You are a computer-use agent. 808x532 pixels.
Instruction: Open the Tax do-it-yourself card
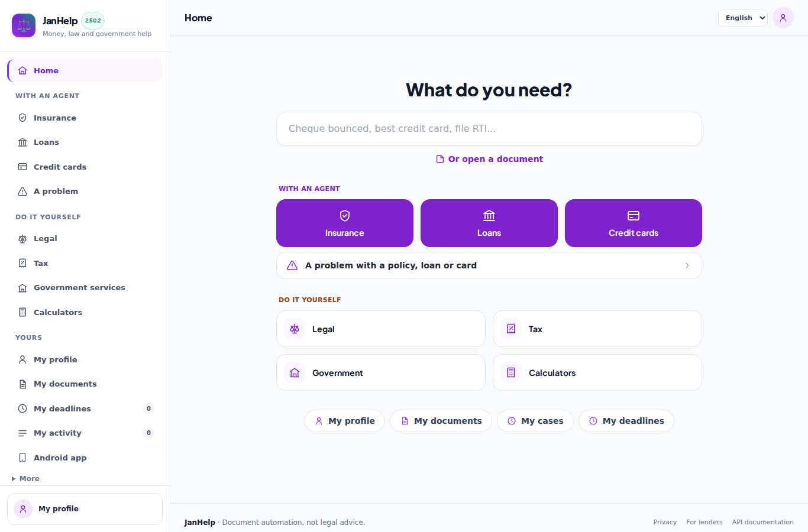pos(597,329)
